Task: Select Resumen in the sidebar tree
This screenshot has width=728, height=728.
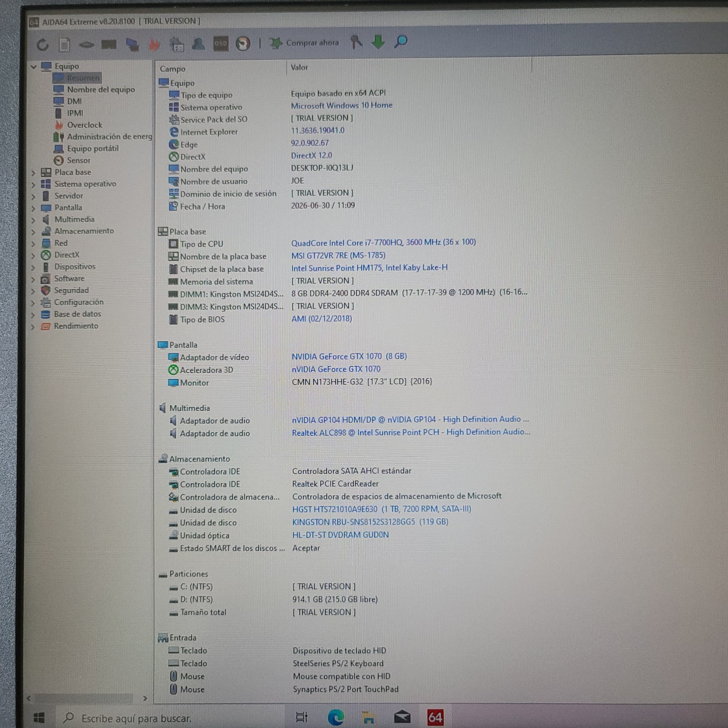Action: pyautogui.click(x=83, y=78)
